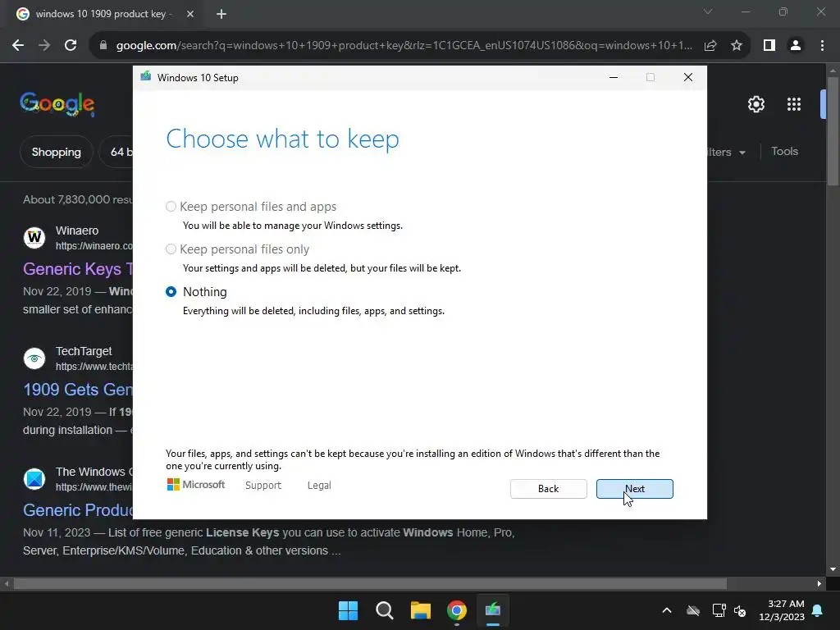Show hidden tray icons chevron
The image size is (840, 630).
tap(666, 610)
